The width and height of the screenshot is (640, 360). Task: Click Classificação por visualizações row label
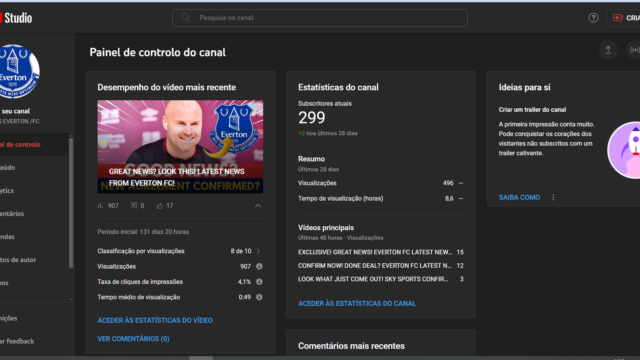pos(141,251)
